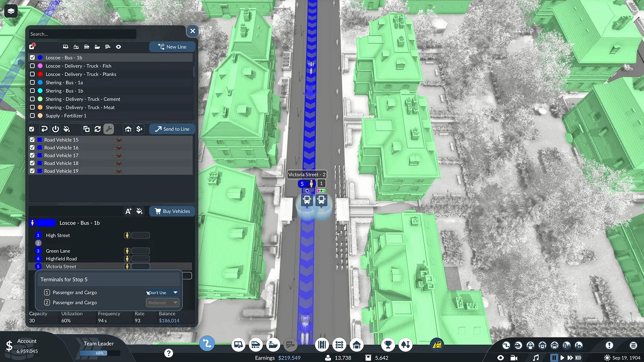
Task: Select the yellow bulldozer tool
Action: tap(437, 345)
